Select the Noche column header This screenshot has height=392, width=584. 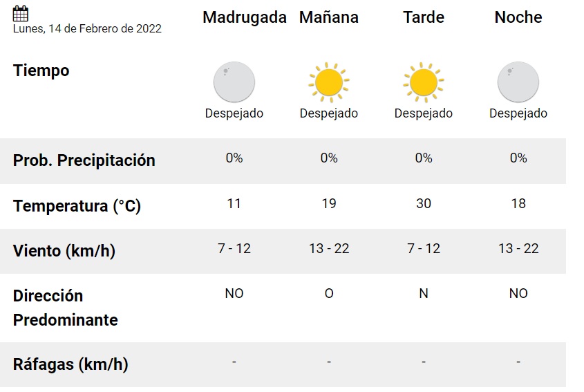(518, 17)
